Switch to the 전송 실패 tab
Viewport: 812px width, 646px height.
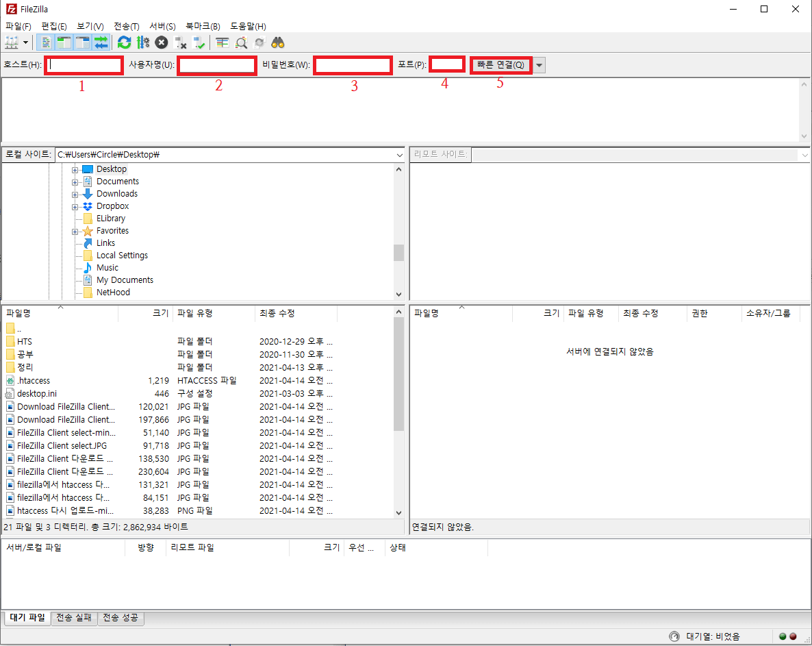[74, 617]
